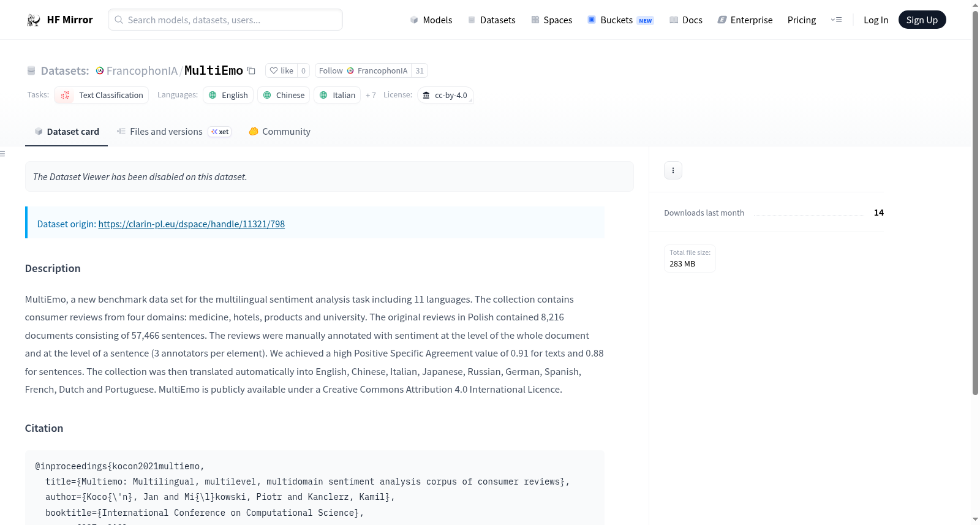Click the globe icon on Italian tag
The height and width of the screenshot is (525, 980).
[323, 95]
